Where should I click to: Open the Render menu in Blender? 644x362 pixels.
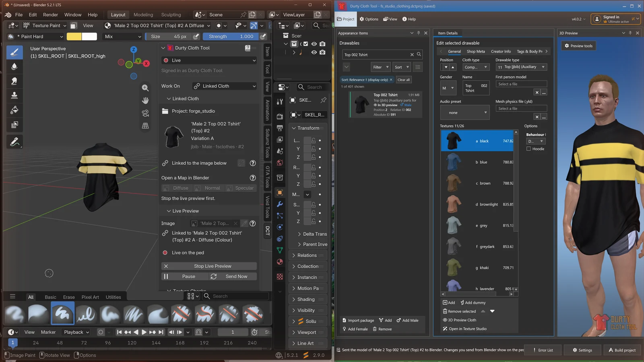[x=50, y=14]
